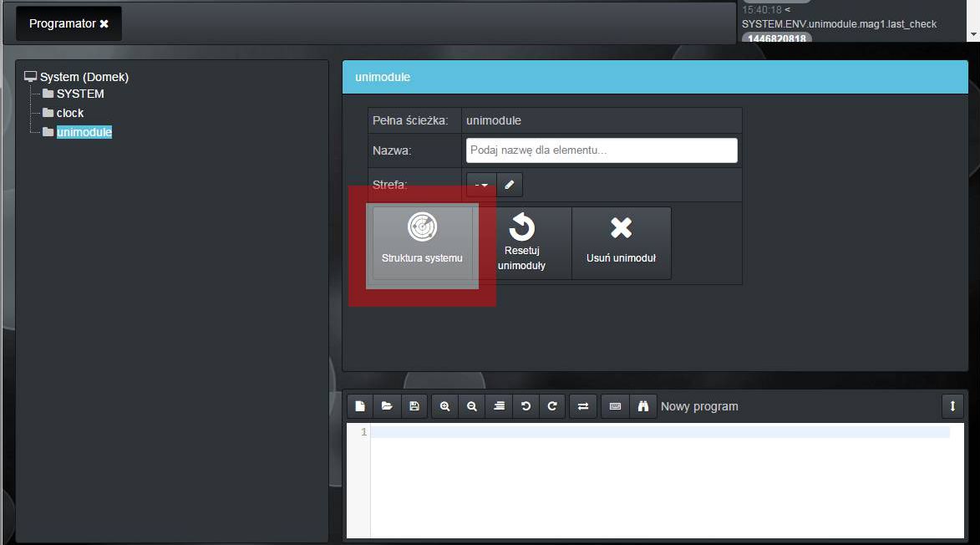Select the SYSTEM folder in the tree

[x=80, y=94]
